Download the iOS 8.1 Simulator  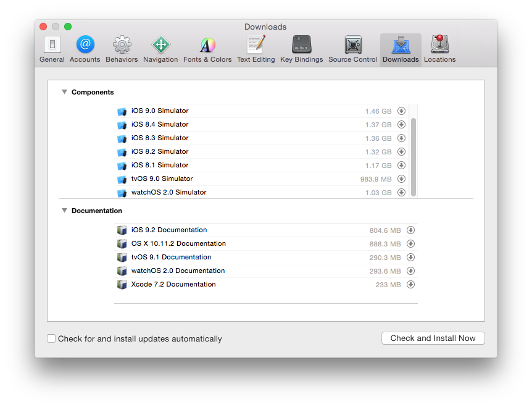tap(401, 166)
